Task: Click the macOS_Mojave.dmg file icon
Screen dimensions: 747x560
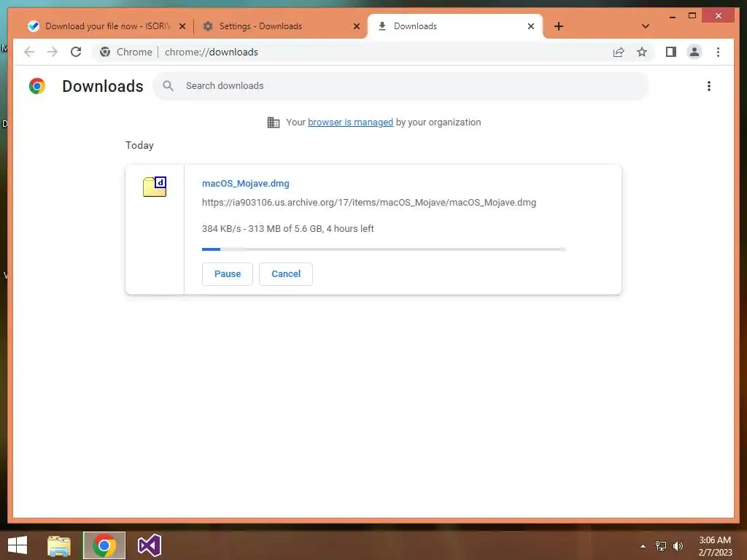Action: [x=155, y=186]
